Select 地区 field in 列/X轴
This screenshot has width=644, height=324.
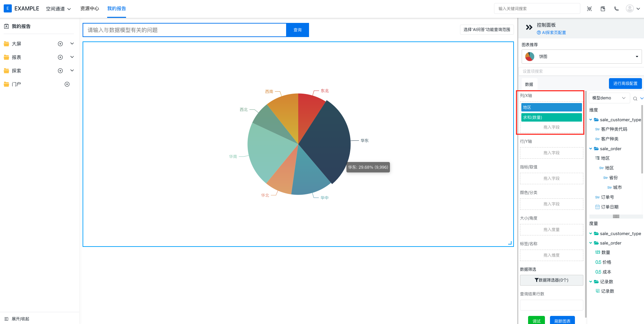(x=551, y=107)
